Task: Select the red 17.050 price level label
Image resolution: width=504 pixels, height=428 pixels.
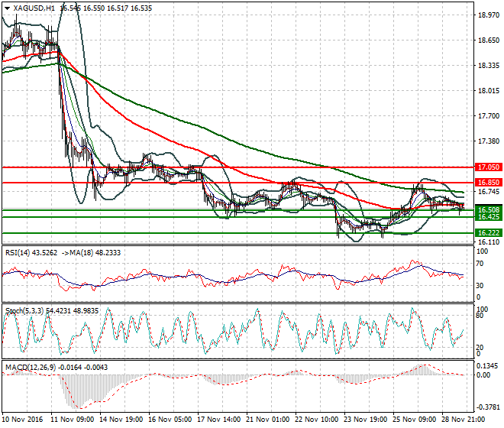Action: pos(489,167)
